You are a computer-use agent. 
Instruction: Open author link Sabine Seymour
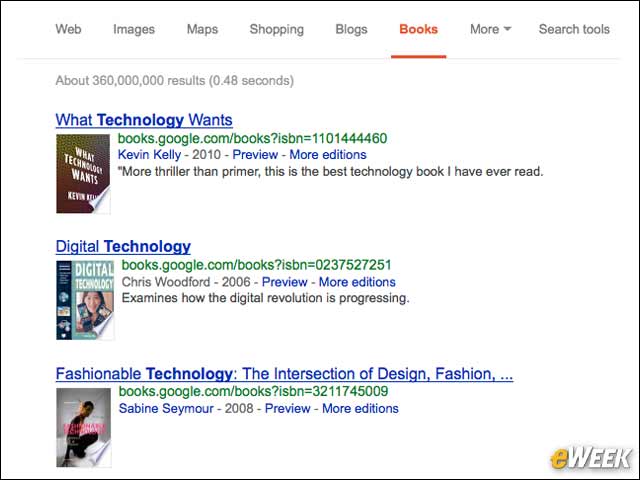click(x=166, y=409)
